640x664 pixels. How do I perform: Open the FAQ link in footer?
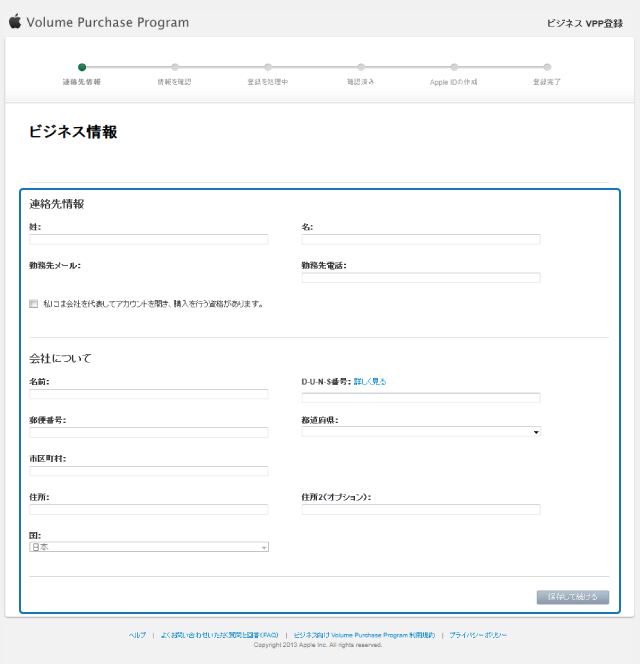pyautogui.click(x=219, y=635)
